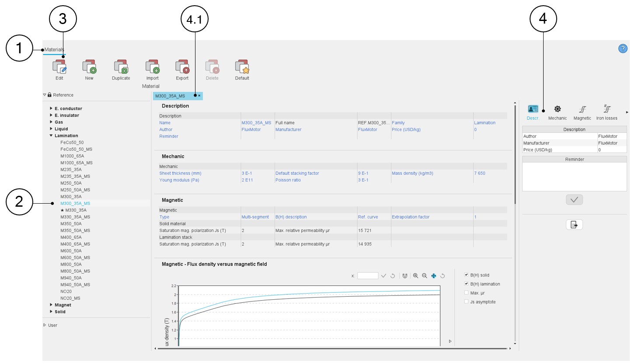The width and height of the screenshot is (635, 364).
Task: Enable the Js asymptote checkbox
Action: click(466, 302)
